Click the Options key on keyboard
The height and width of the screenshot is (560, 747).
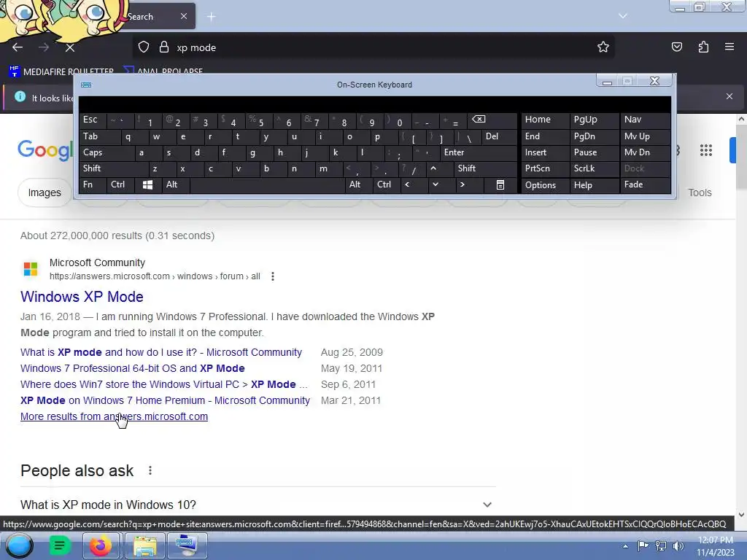545,185
